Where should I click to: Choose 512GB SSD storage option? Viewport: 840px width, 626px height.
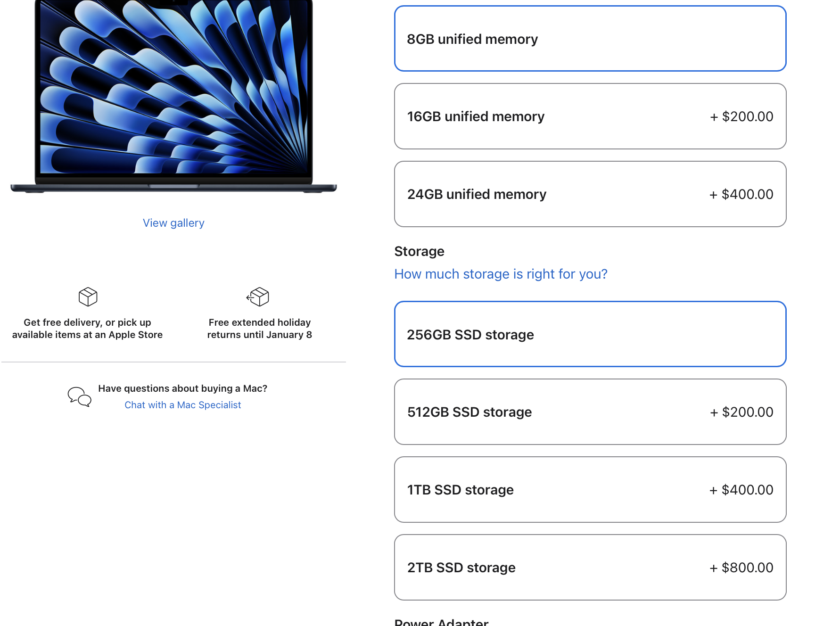click(x=590, y=412)
